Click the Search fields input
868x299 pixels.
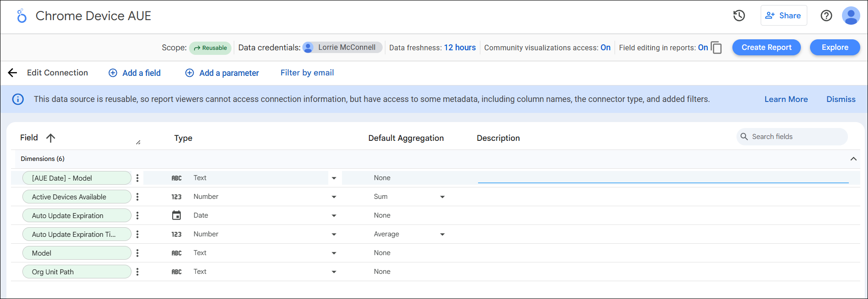pos(792,137)
